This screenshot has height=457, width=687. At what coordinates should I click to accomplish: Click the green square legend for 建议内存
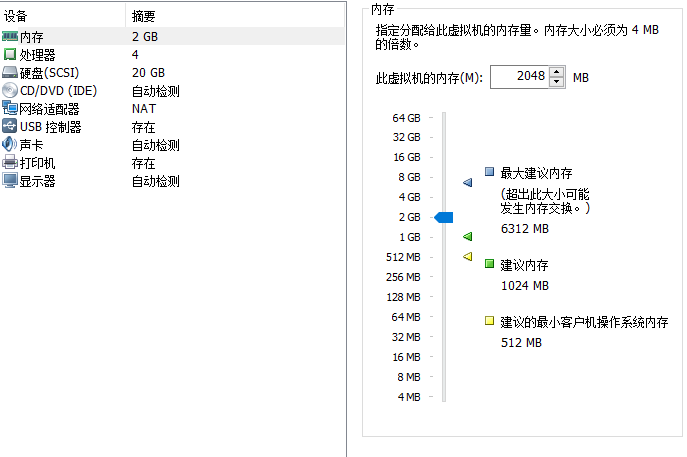489,263
